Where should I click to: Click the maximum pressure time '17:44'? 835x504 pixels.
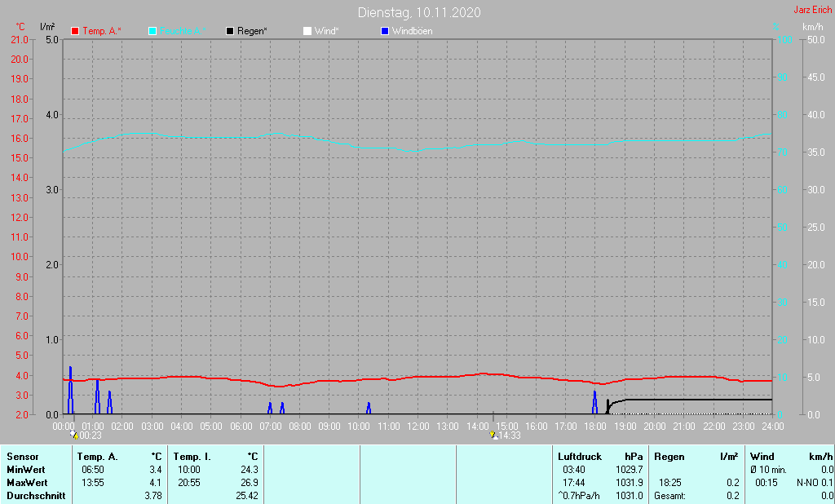point(574,483)
